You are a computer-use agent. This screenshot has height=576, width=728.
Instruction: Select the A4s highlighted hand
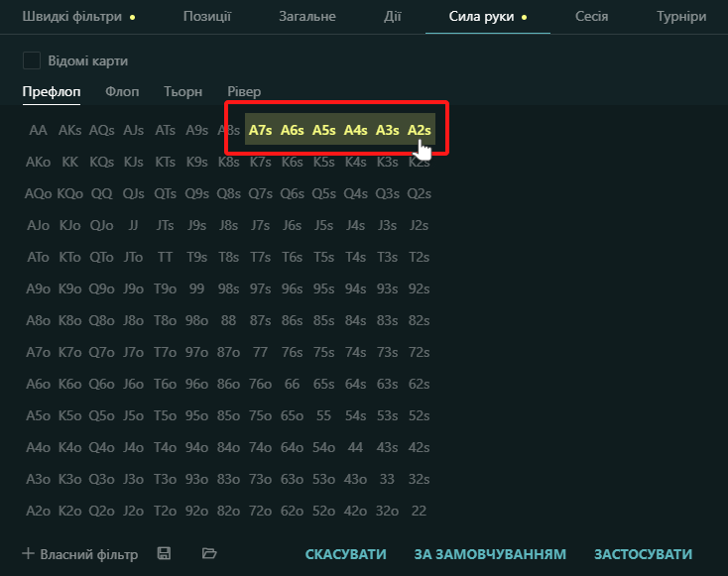coord(356,131)
